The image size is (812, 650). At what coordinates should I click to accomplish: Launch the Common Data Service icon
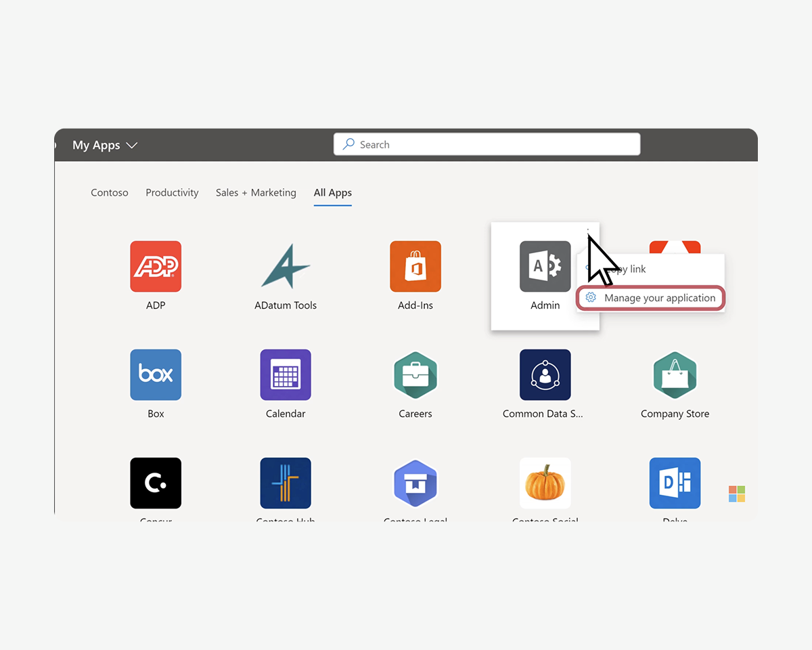pos(545,374)
